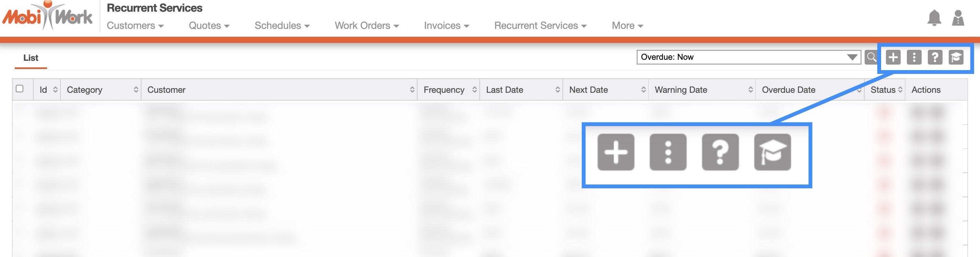Open the Invoices menu

[x=446, y=25]
